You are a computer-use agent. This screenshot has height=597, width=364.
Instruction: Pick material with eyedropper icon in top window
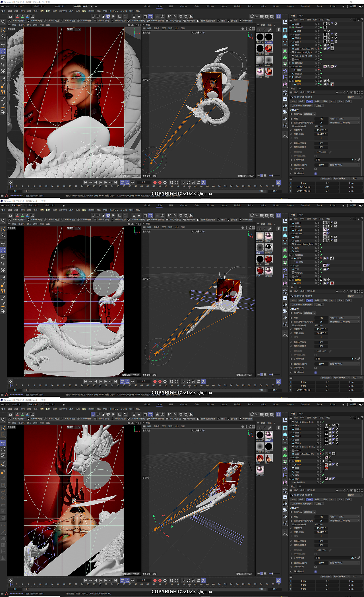pos(270,30)
